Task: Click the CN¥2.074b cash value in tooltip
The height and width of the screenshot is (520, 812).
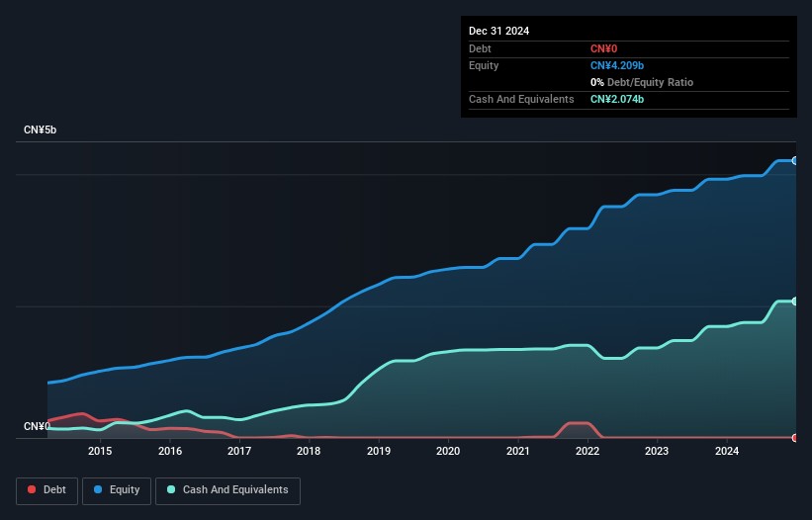Action: click(x=617, y=99)
